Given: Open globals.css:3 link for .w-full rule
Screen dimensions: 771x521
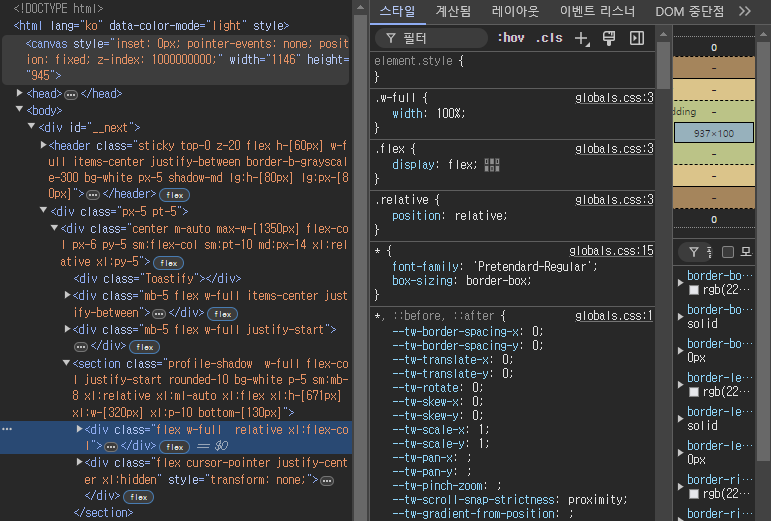Looking at the screenshot, I should pos(614,98).
